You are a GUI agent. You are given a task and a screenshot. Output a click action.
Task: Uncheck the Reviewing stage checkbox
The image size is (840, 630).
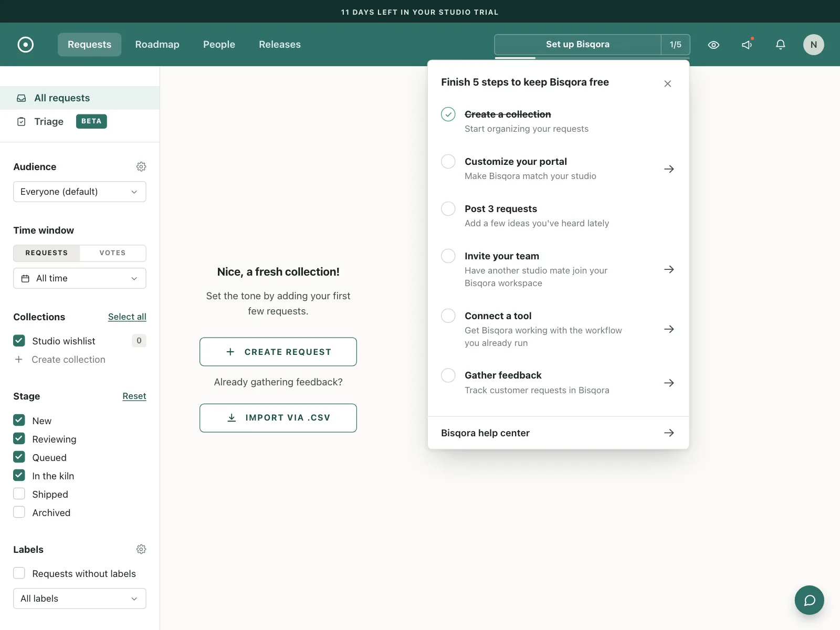[19, 438]
